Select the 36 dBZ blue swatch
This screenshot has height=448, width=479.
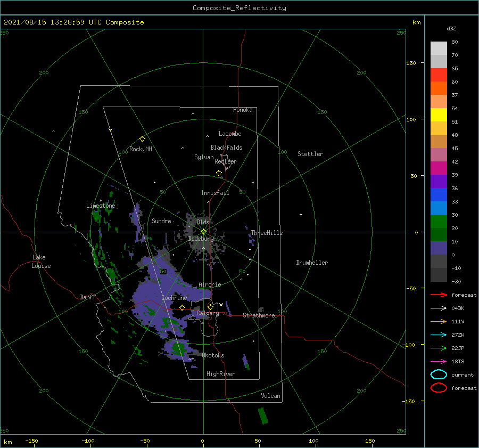[439, 194]
